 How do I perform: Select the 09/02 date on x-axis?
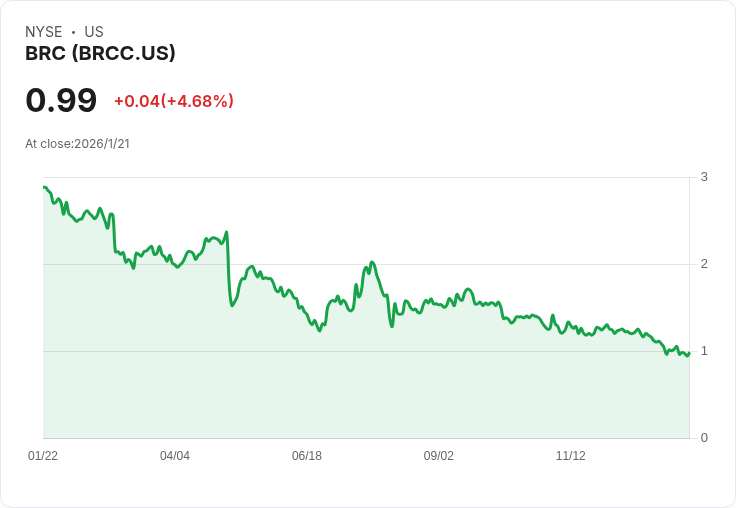[439, 456]
